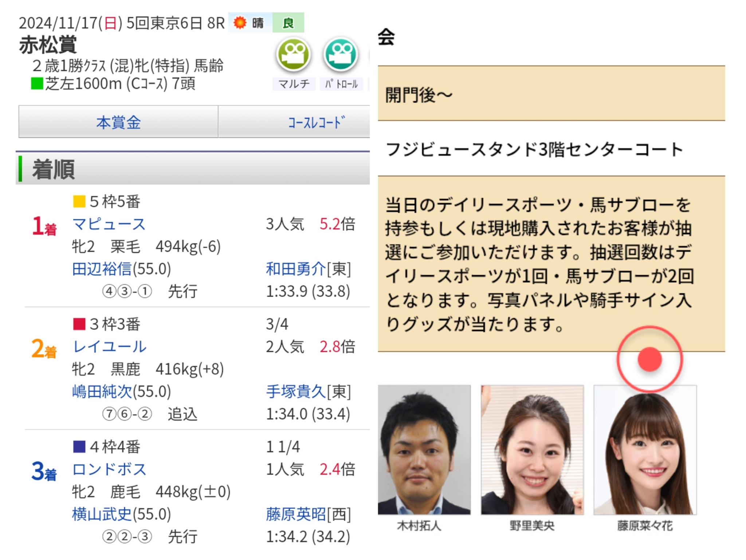Open horse ロンドボス profile link
This screenshot has height=560, width=746.
pos(109,469)
